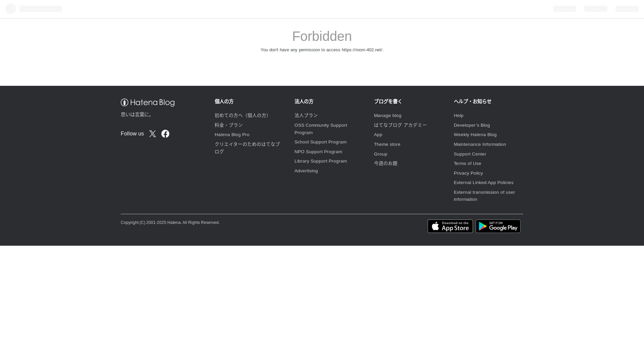Open Hatena Blog Pro link
This screenshot has height=362, width=644.
(x=232, y=135)
